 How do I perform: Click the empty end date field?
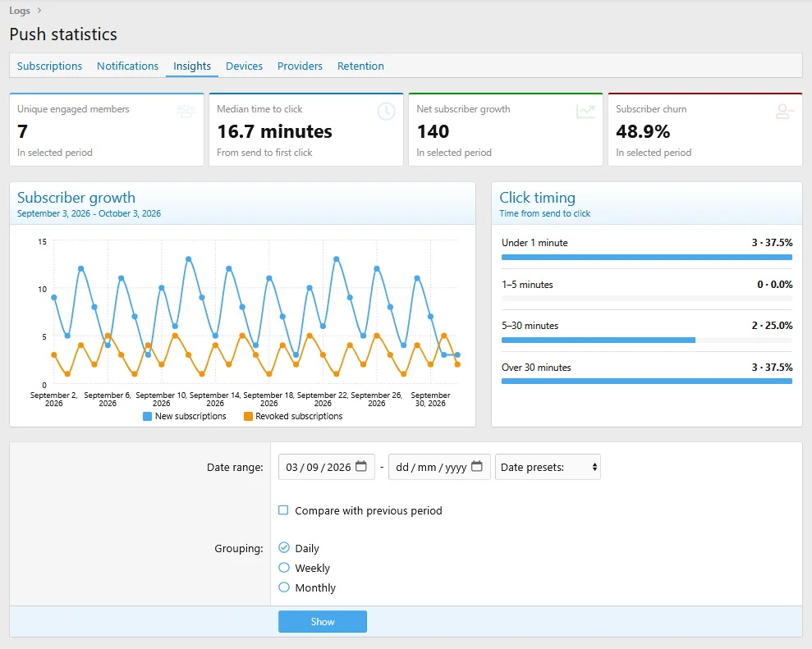439,467
